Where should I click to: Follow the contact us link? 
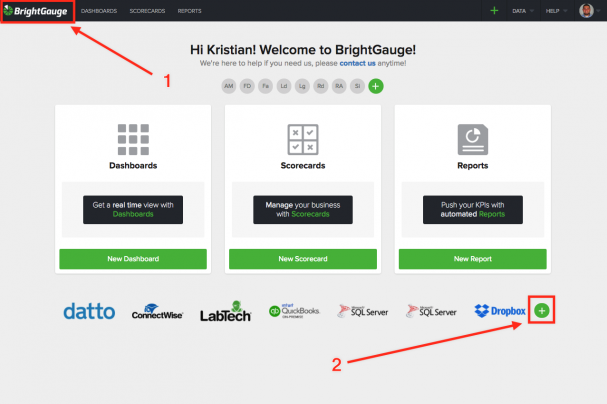356,63
